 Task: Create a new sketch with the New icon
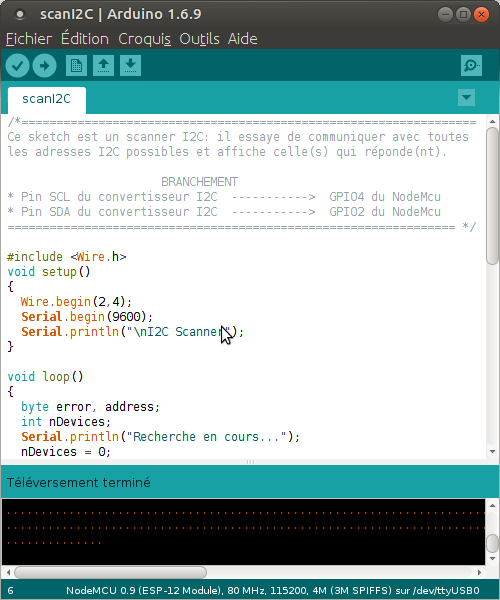point(76,66)
